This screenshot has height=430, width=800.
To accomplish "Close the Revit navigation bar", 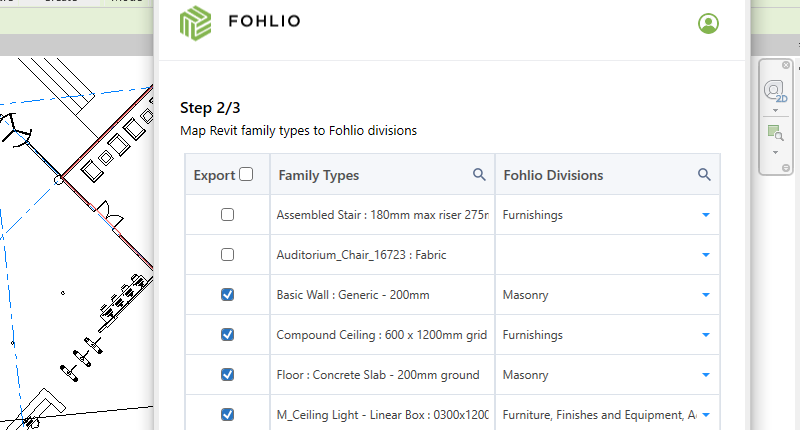I will (x=786, y=65).
